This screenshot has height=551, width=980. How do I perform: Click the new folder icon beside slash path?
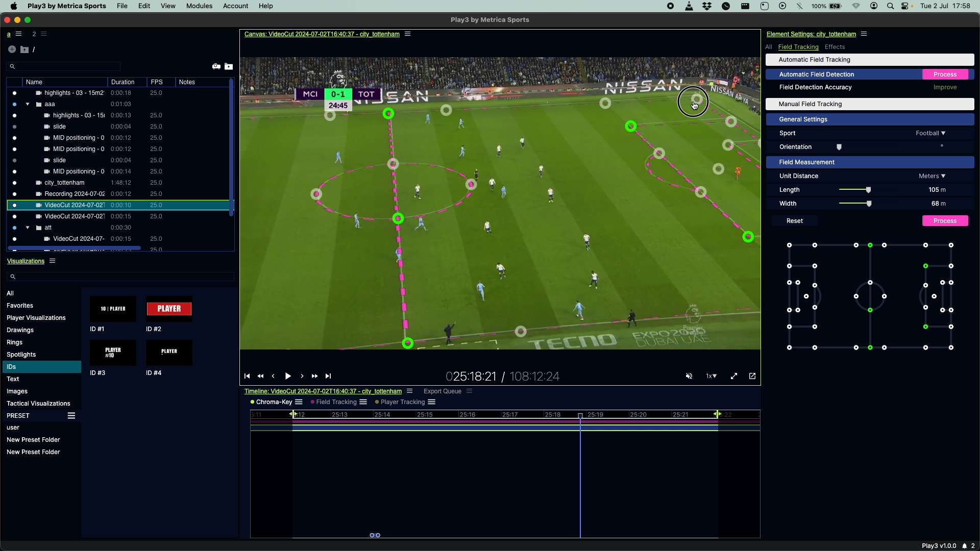(x=24, y=49)
